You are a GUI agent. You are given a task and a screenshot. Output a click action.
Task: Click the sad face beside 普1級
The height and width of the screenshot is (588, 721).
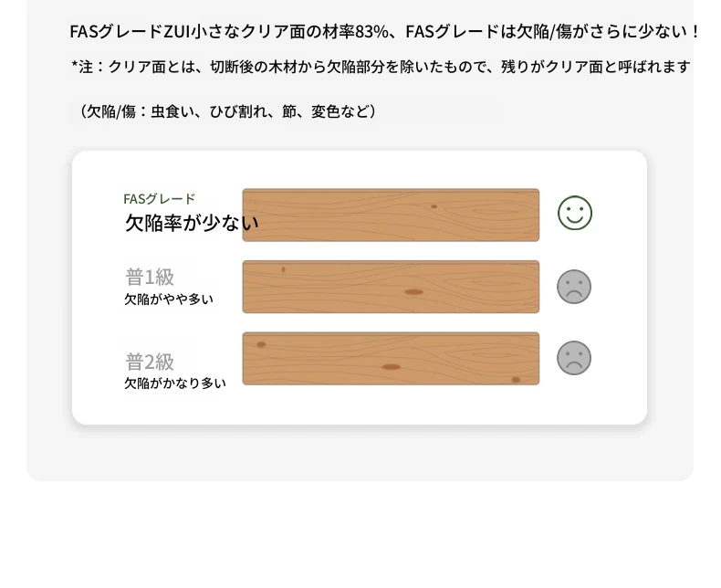(574, 287)
